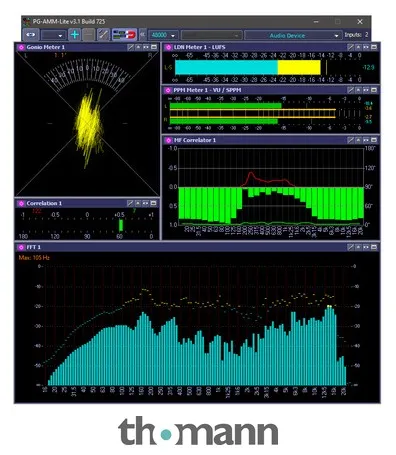Close the PG-AMM-Lite window

pos(360,22)
